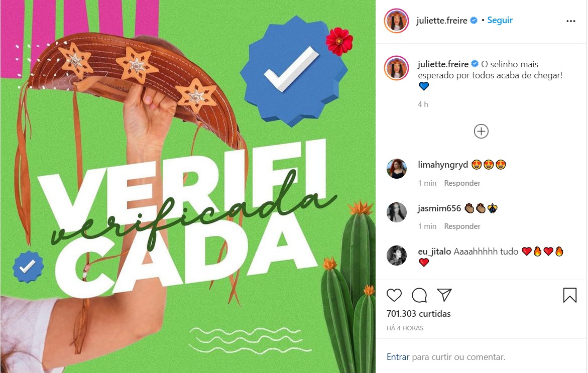The height and width of the screenshot is (373, 588).
Task: Open the comment speech bubble icon
Action: point(419,295)
